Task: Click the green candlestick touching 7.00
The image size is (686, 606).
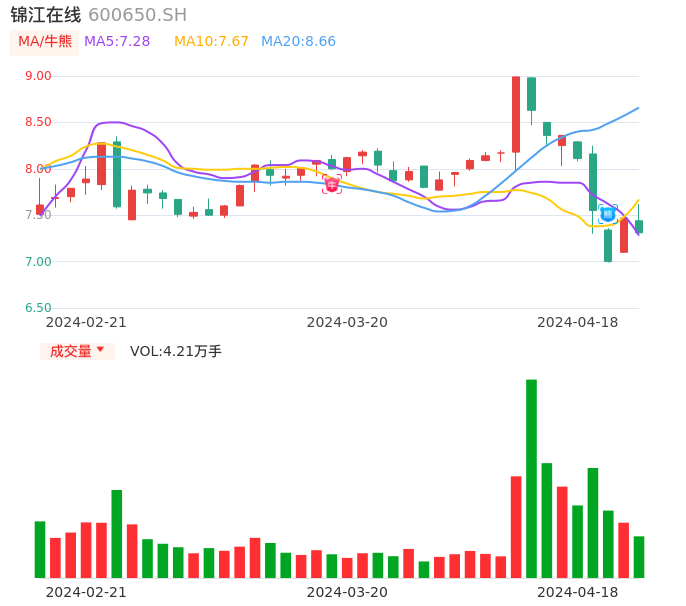Action: click(608, 245)
